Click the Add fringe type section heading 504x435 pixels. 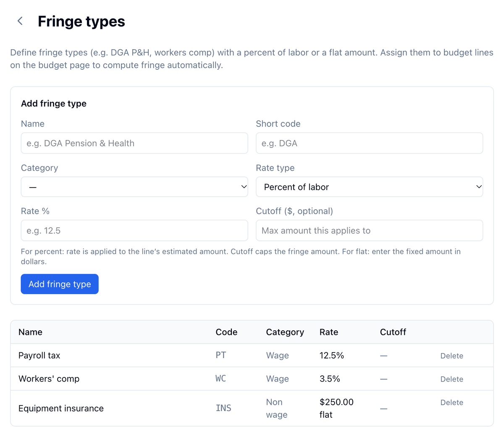[x=54, y=103]
